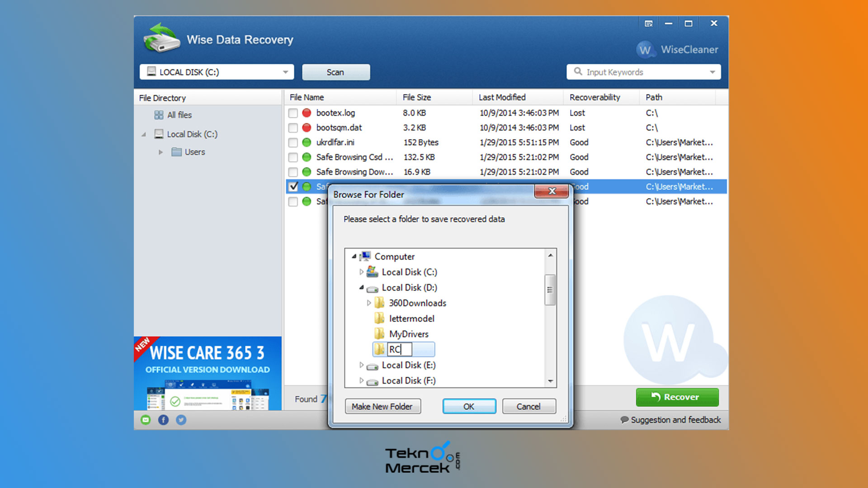This screenshot has height=488, width=868.
Task: Check the bootex.log checkbox
Action: coord(293,113)
